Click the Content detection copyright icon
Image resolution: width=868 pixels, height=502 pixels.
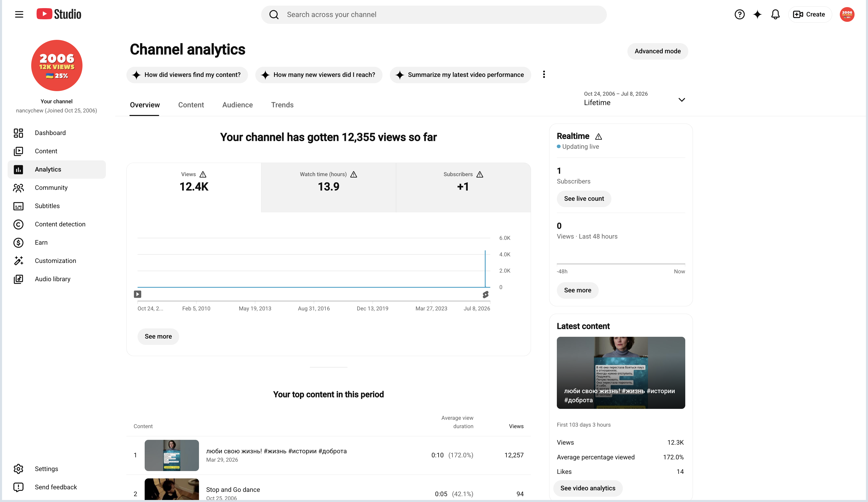point(18,224)
